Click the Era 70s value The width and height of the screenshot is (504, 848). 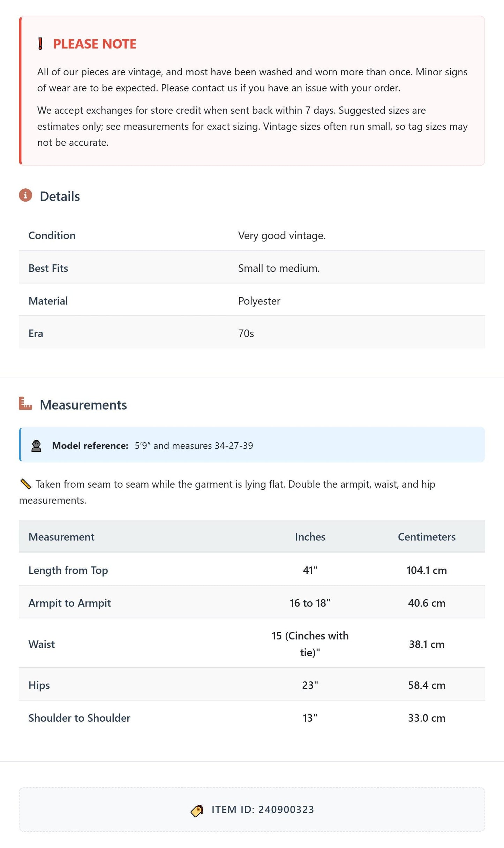coord(246,333)
